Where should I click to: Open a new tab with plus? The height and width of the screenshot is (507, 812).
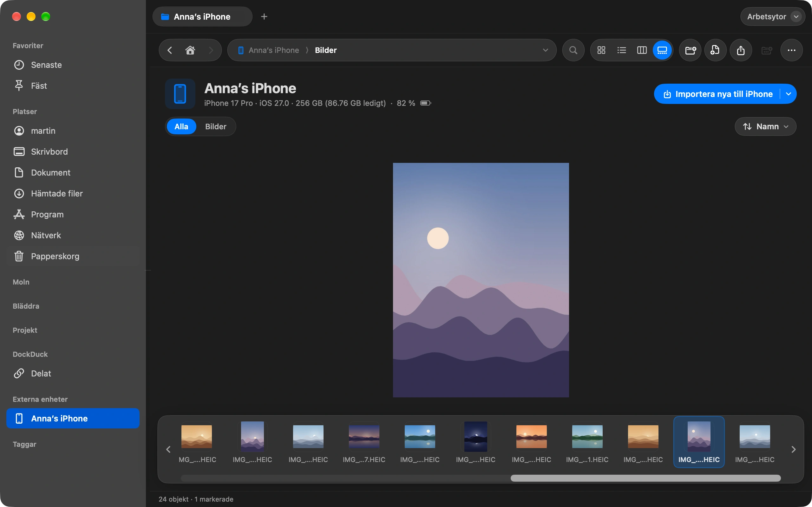pos(264,16)
